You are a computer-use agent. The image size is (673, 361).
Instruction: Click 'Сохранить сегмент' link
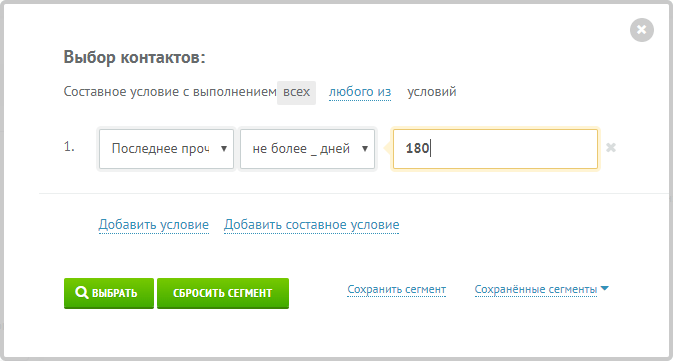point(397,289)
